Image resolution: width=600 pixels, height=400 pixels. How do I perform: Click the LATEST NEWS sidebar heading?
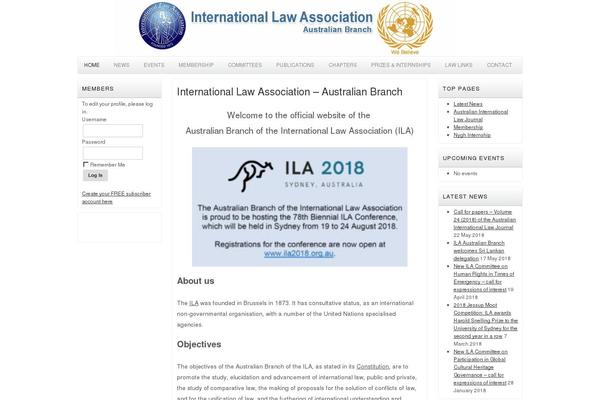pos(465,197)
